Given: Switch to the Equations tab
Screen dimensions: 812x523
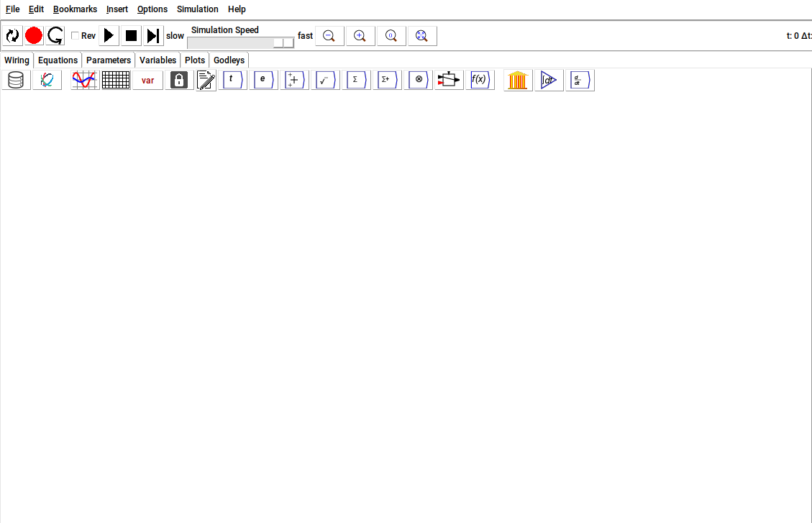Looking at the screenshot, I should click(x=58, y=60).
